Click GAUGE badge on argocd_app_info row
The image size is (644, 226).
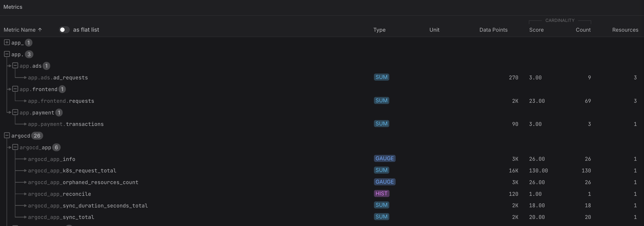click(384, 159)
